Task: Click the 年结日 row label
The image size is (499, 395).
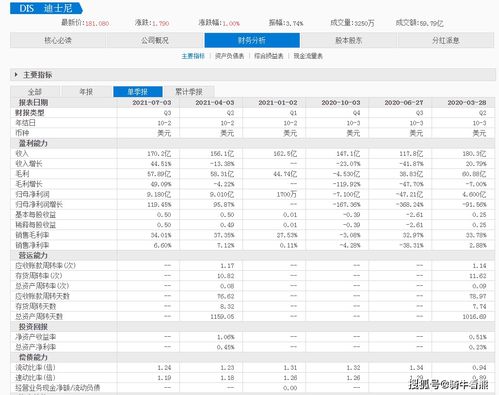Action: point(25,123)
